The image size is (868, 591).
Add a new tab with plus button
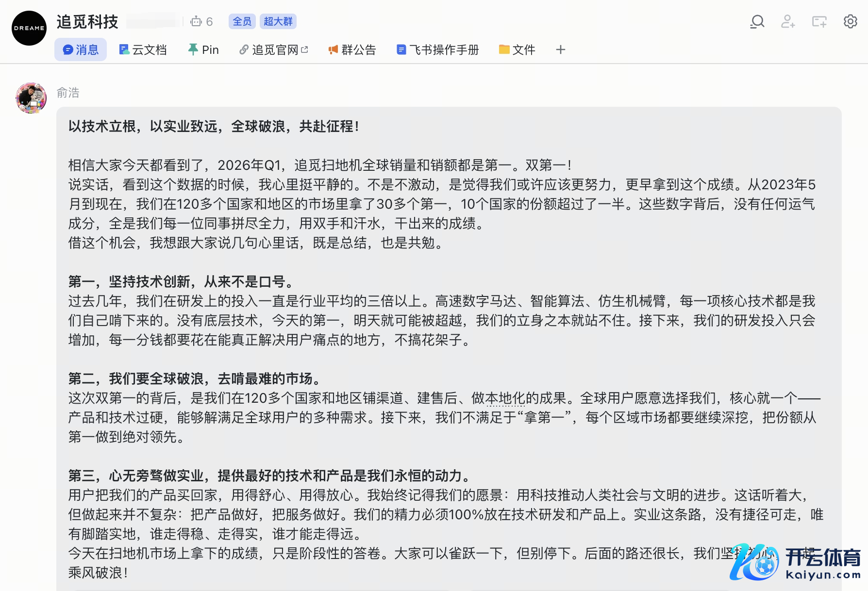tap(561, 49)
